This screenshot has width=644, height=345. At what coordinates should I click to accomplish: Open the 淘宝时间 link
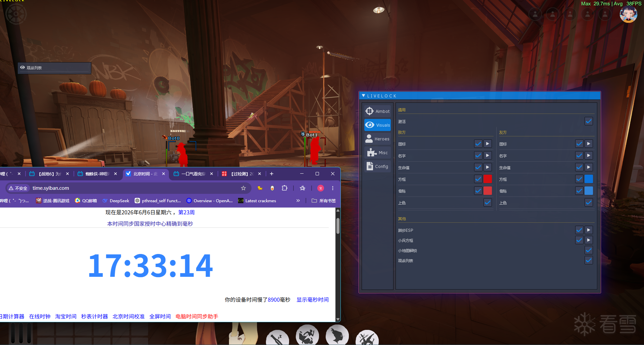(x=66, y=316)
